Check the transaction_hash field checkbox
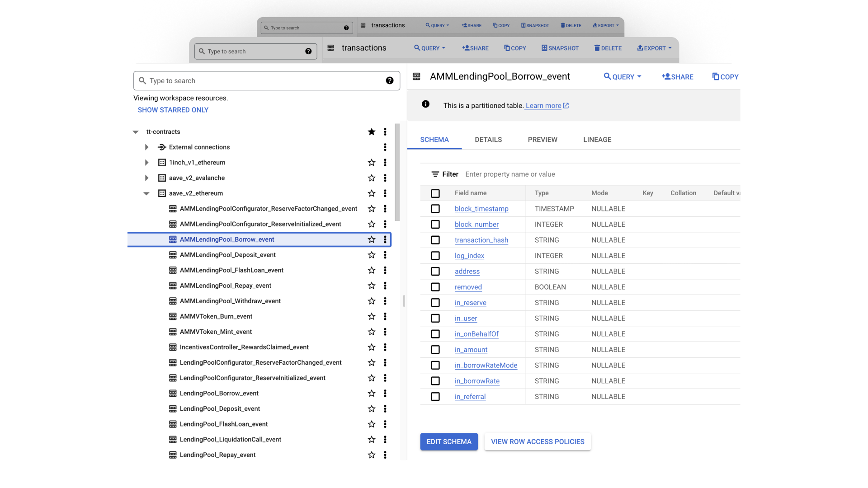 point(435,240)
